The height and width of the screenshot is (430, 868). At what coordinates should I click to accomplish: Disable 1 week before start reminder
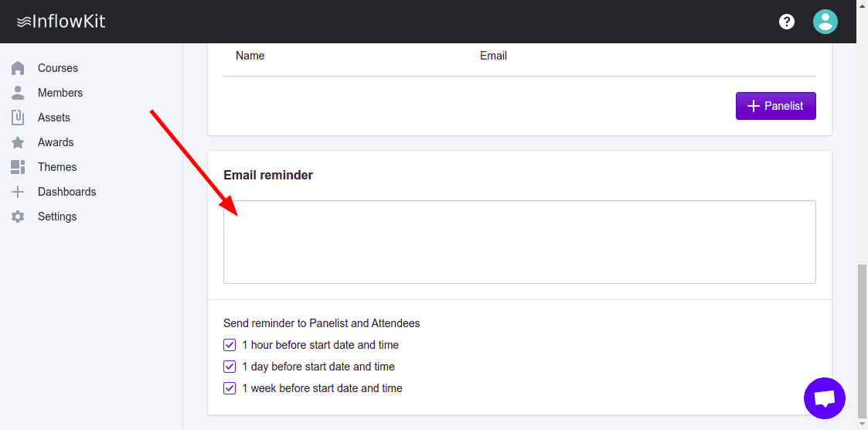point(230,388)
